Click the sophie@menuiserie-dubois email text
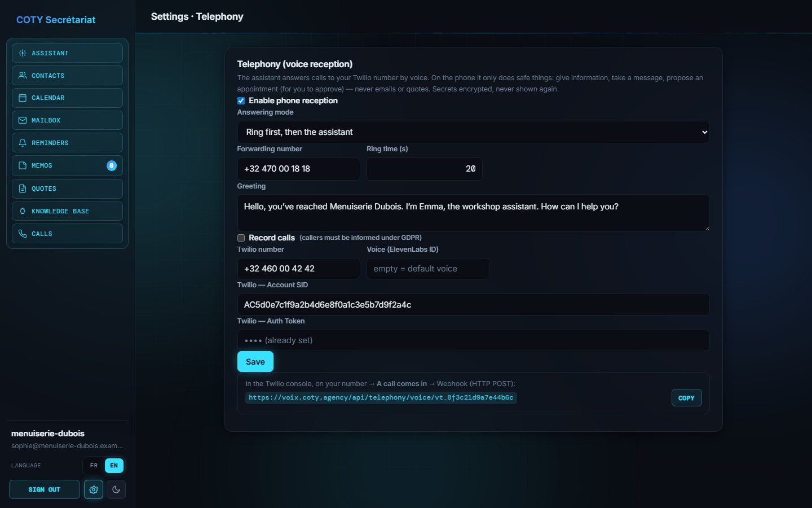 click(67, 446)
